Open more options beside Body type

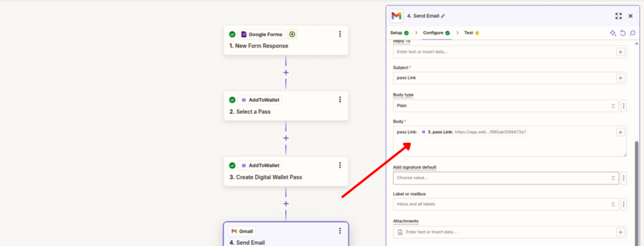(623, 106)
